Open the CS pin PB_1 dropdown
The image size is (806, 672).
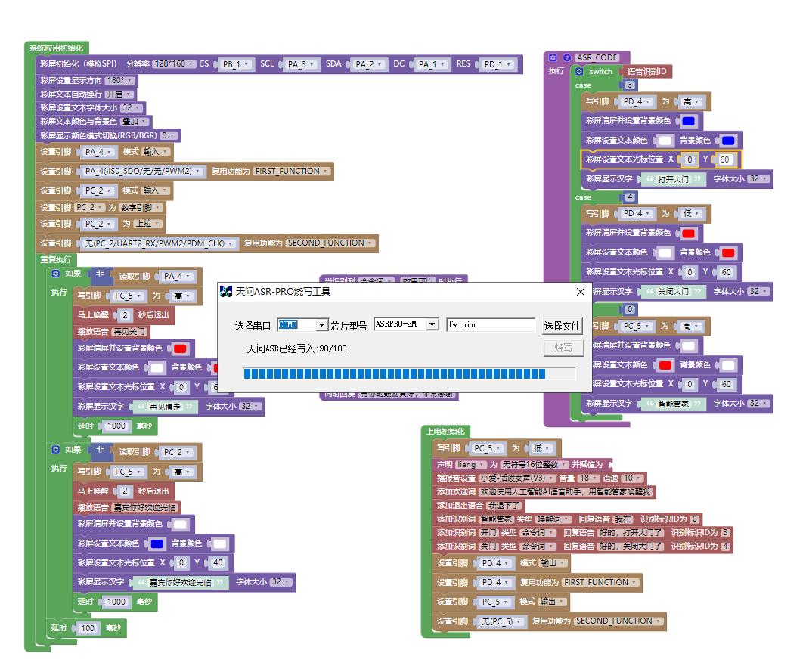(235, 64)
